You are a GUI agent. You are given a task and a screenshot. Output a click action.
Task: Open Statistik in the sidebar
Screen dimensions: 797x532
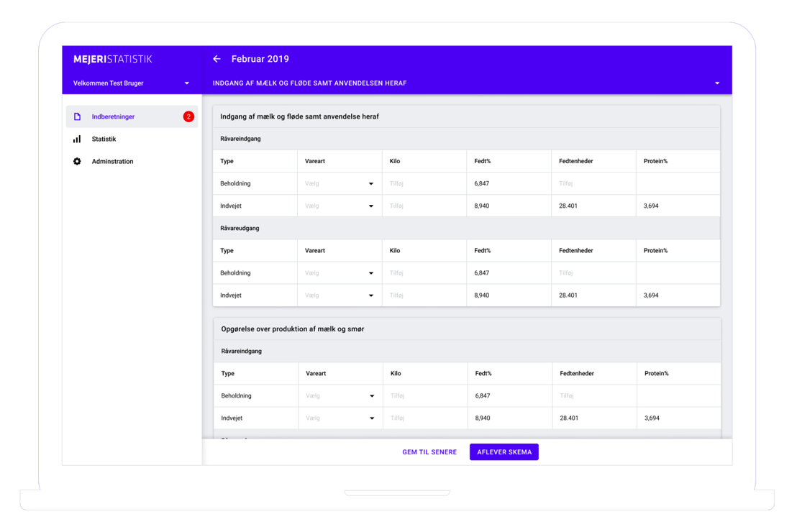pyautogui.click(x=132, y=139)
